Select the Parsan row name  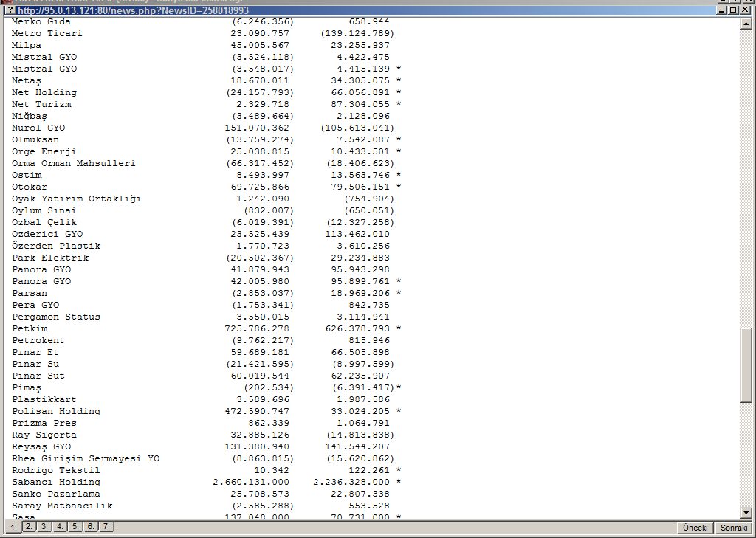tap(30, 293)
